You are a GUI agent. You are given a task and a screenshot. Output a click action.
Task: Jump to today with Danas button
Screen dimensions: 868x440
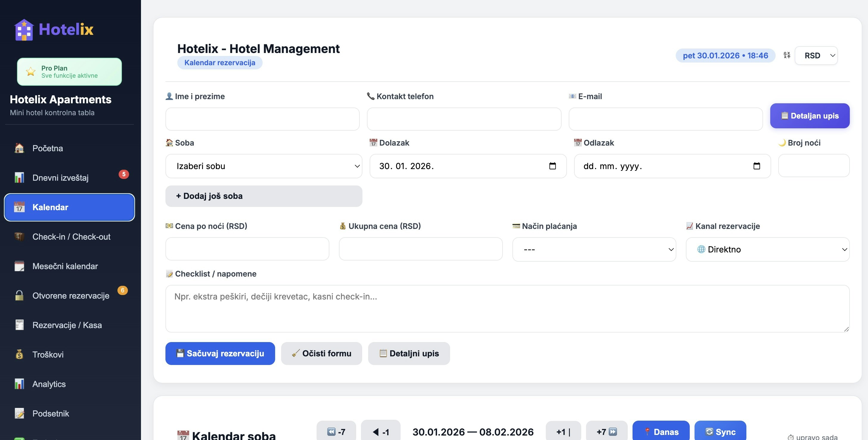pyautogui.click(x=661, y=432)
